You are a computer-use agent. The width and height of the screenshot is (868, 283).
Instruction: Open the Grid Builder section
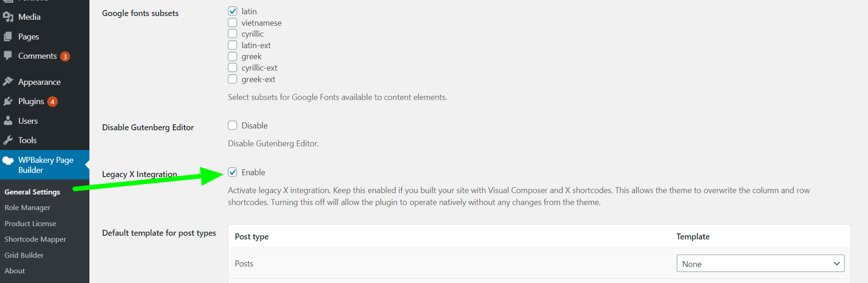(x=24, y=255)
